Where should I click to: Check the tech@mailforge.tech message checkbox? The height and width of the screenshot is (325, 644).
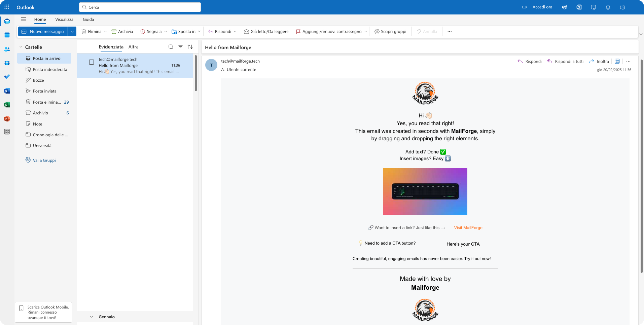tap(92, 62)
